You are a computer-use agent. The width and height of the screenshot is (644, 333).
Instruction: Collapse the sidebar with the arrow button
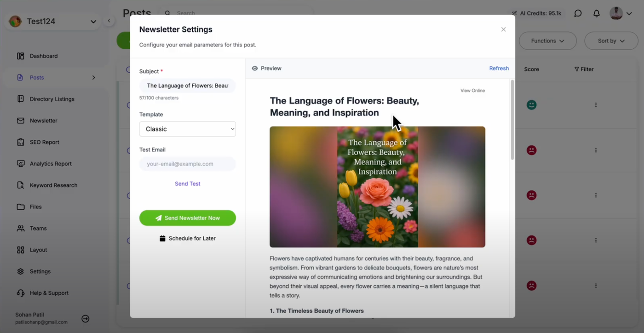click(x=109, y=21)
